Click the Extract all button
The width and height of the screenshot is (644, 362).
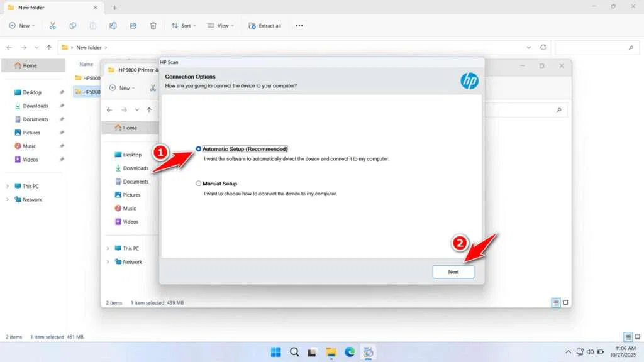coord(265,26)
